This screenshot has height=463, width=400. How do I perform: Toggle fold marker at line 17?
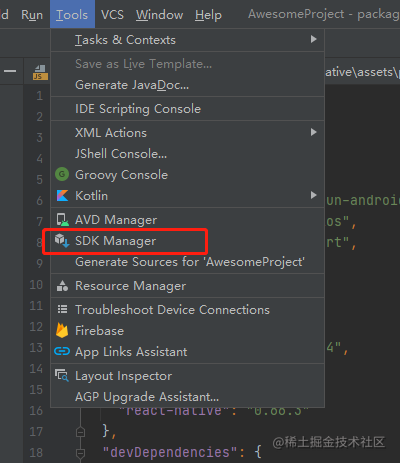80,432
